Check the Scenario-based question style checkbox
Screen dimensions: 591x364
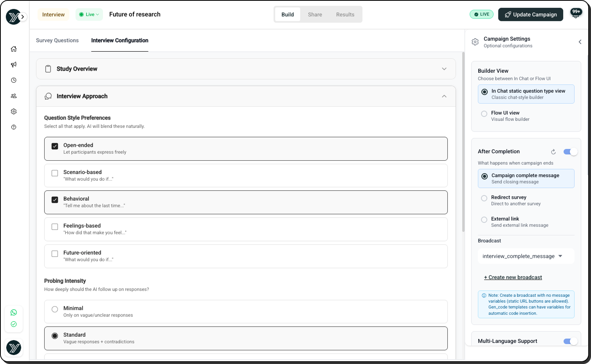click(55, 173)
